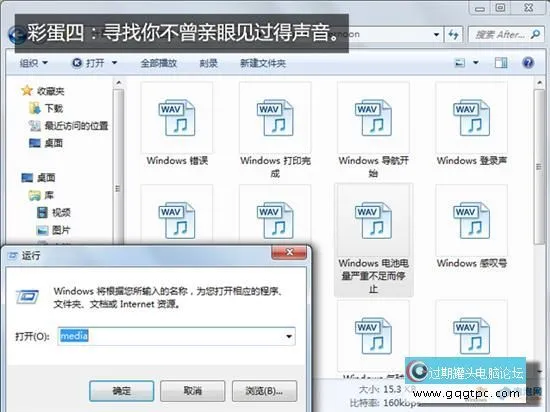Click 浏览(B)... in Run dialog
550x412 pixels.
coord(264,391)
